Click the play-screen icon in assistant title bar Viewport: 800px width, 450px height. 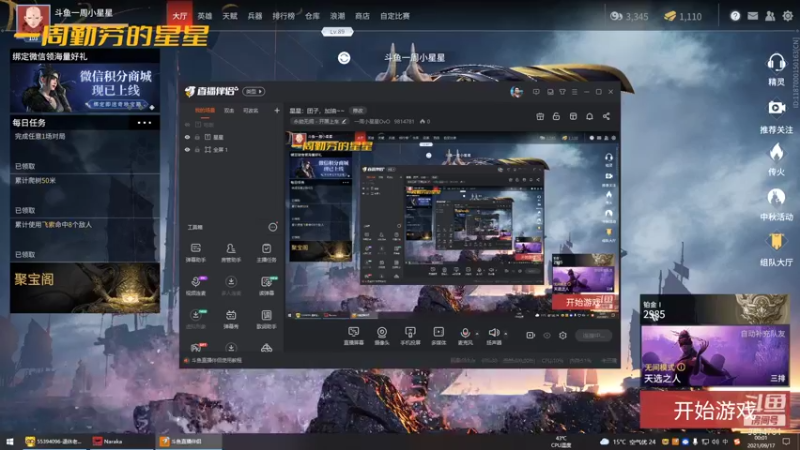point(536,92)
